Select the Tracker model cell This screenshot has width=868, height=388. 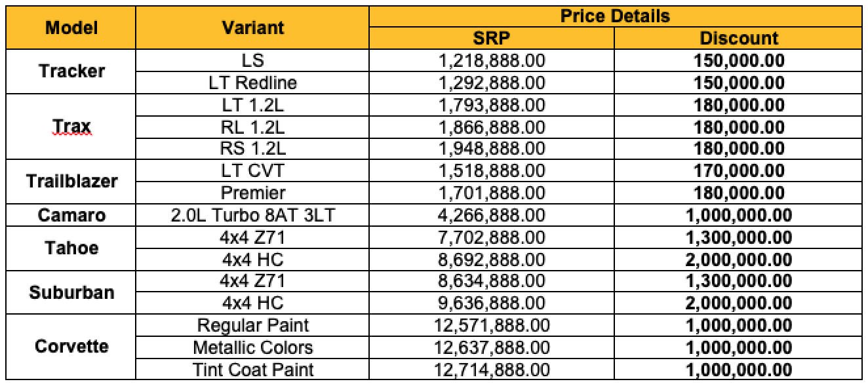(x=71, y=71)
